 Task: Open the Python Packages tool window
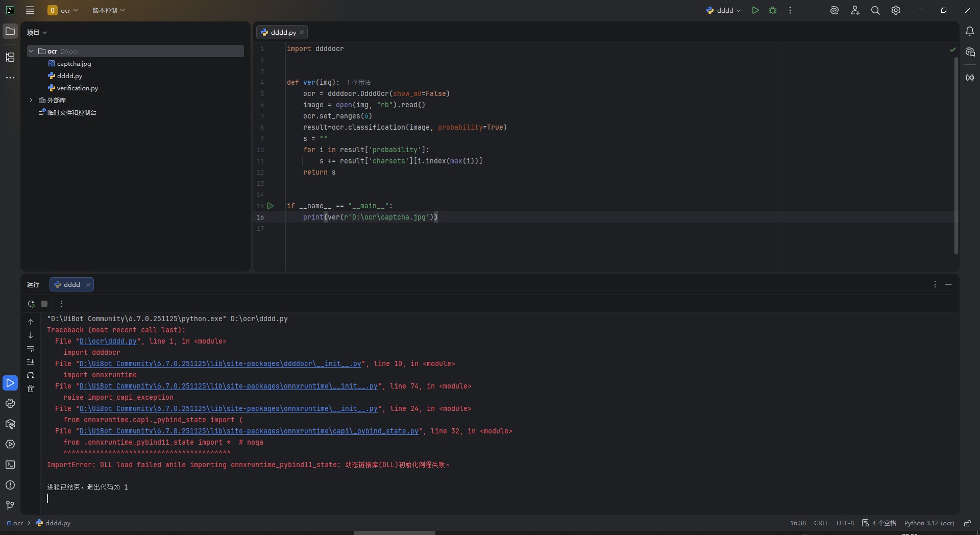coord(10,424)
